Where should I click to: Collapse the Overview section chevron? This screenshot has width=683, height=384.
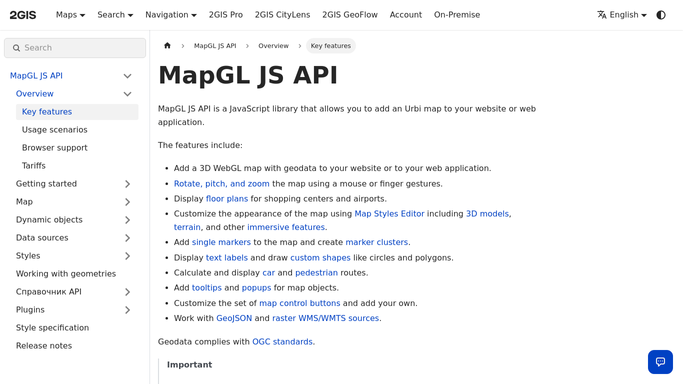127,94
